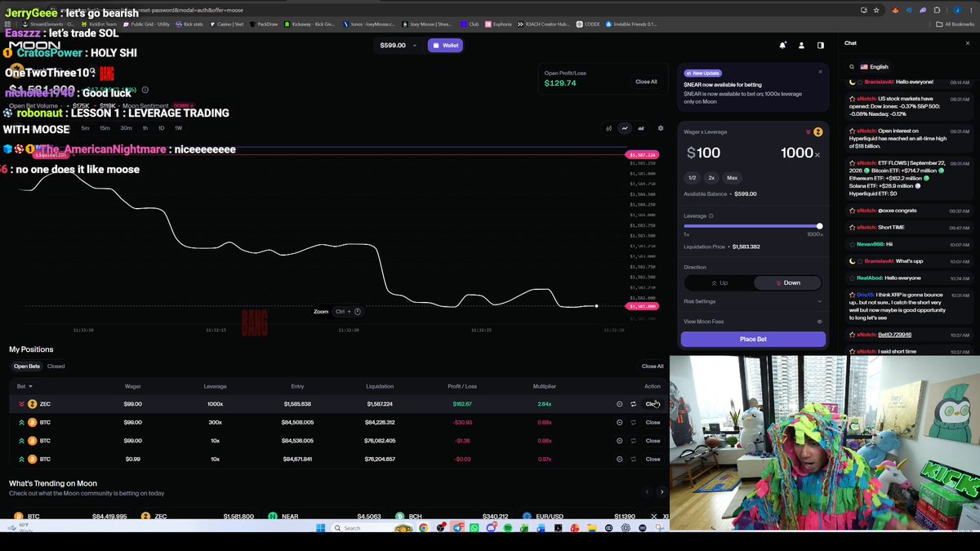Show next trending markets arrow

(661, 491)
